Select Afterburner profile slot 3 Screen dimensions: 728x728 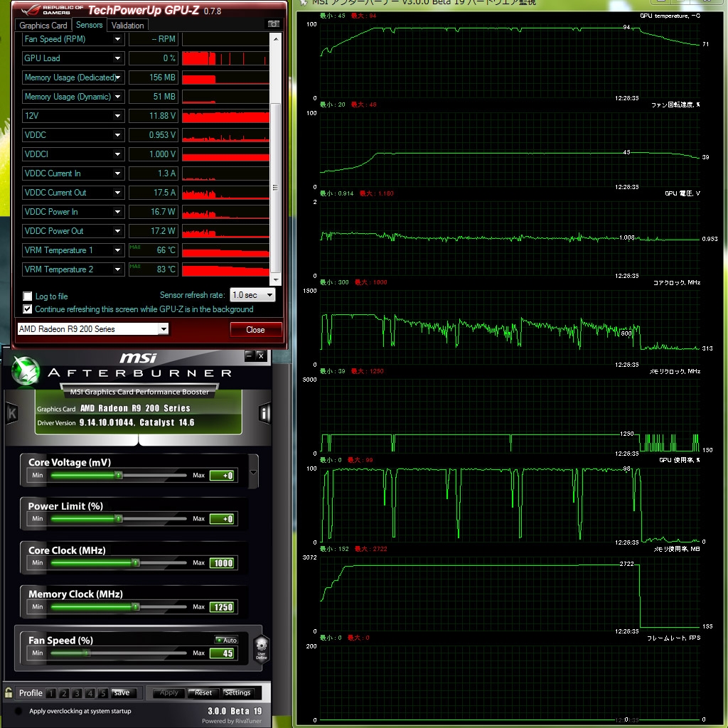[77, 693]
